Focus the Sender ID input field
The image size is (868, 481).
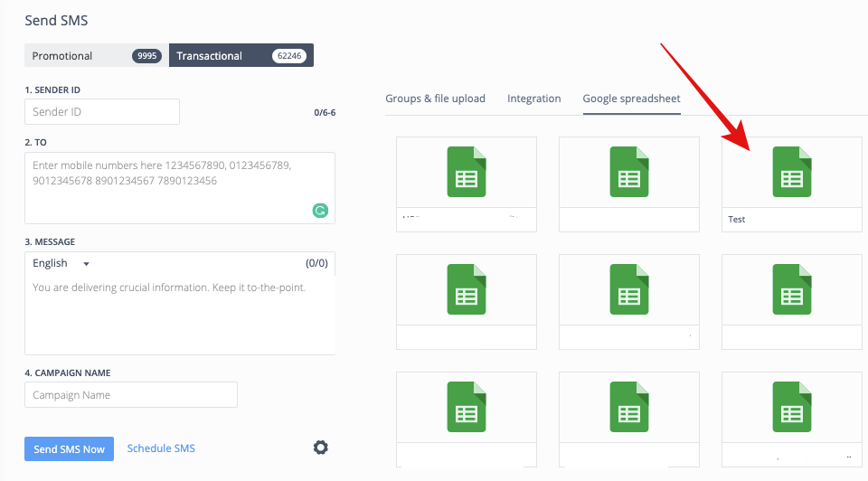pyautogui.click(x=102, y=112)
